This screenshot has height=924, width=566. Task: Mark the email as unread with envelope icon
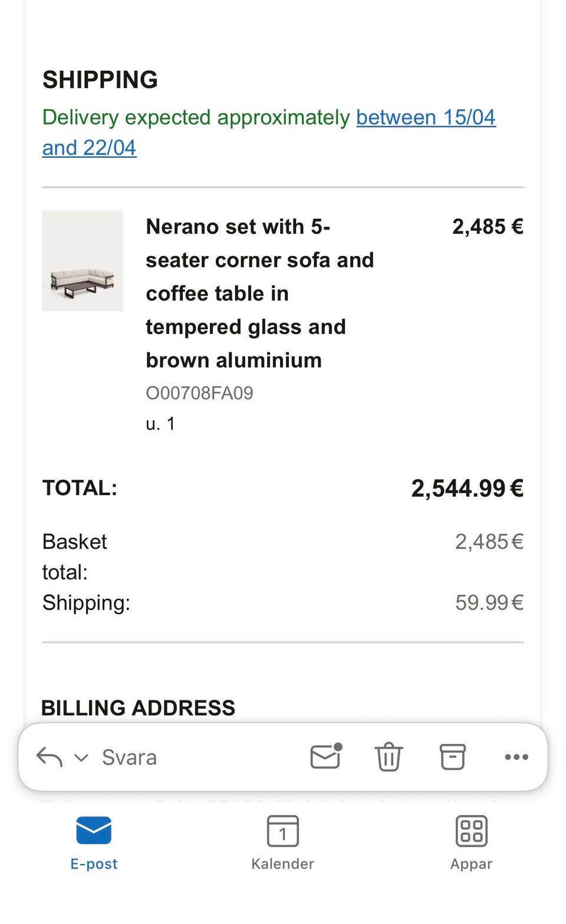point(327,756)
